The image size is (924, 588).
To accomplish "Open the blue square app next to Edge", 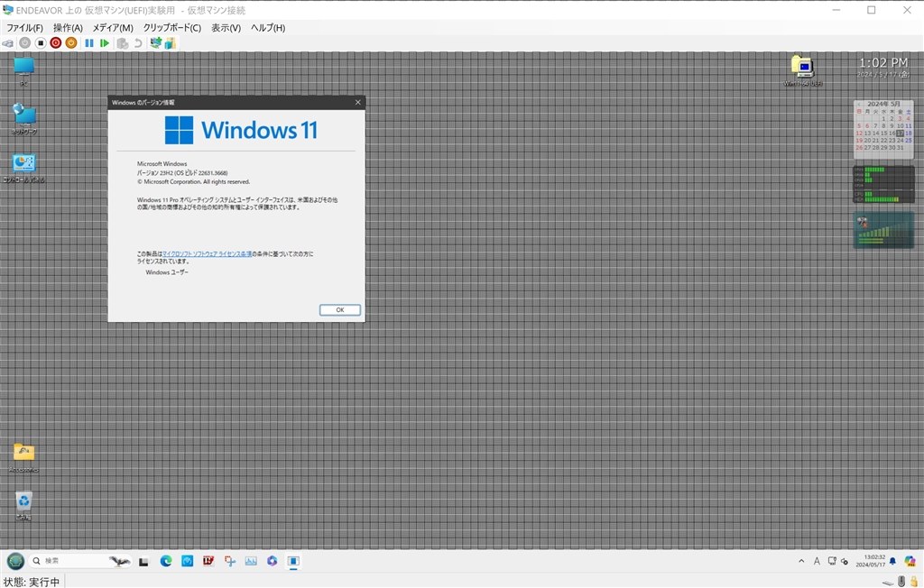I will [x=188, y=561].
